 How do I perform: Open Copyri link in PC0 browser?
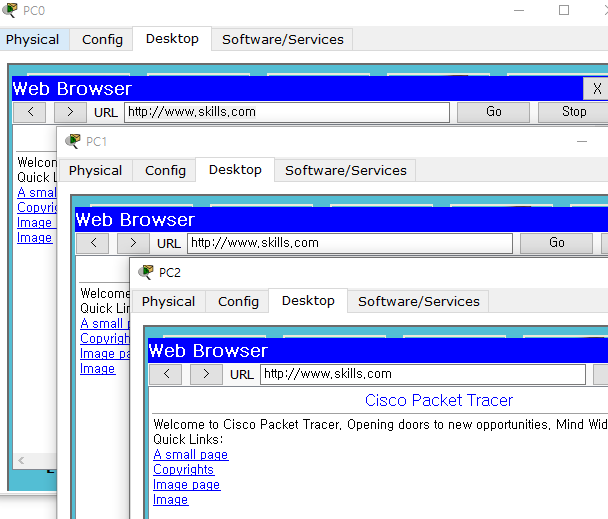tap(37, 208)
